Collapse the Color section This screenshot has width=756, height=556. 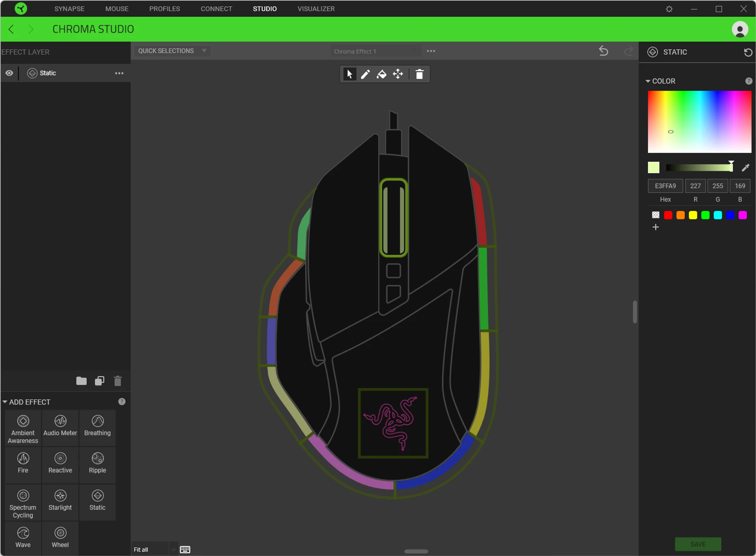[x=648, y=81]
